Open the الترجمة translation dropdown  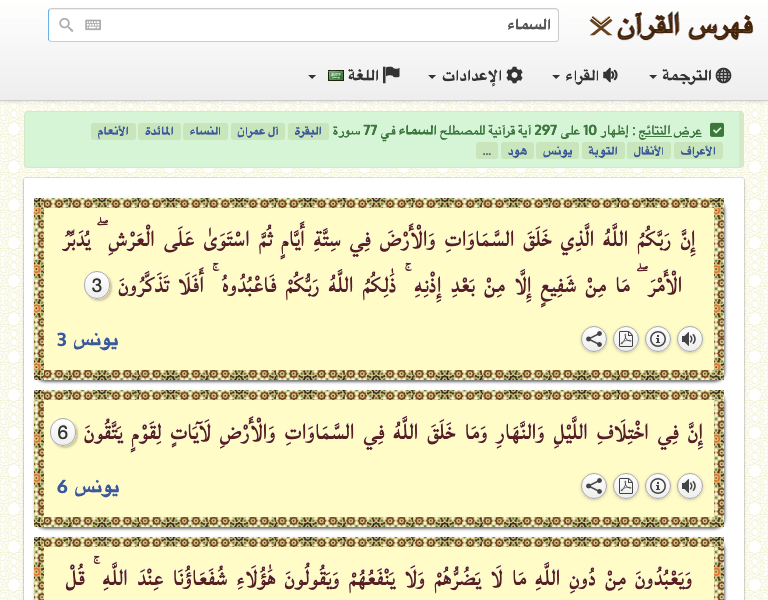coord(690,76)
